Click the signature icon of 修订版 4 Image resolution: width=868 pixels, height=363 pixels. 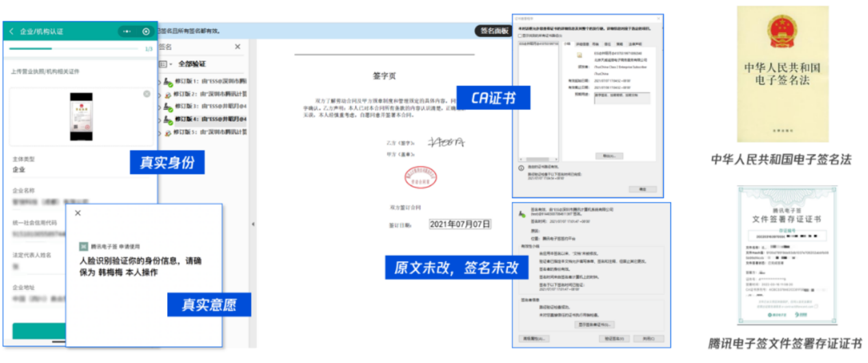[168, 120]
